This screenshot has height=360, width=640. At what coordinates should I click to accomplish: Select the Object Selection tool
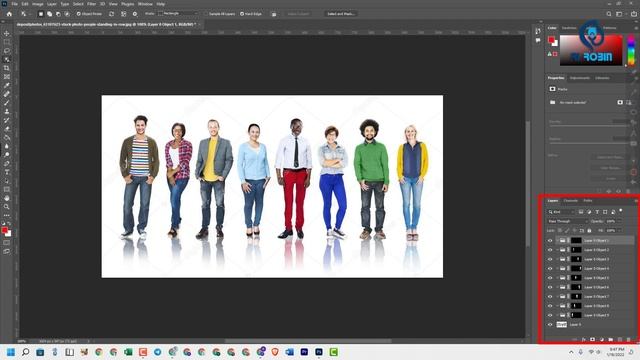[7, 59]
